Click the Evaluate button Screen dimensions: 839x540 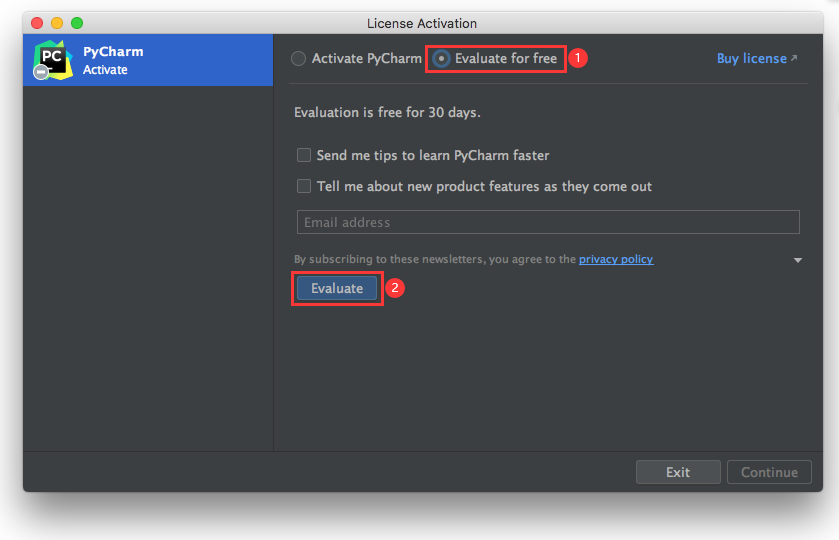(x=337, y=288)
